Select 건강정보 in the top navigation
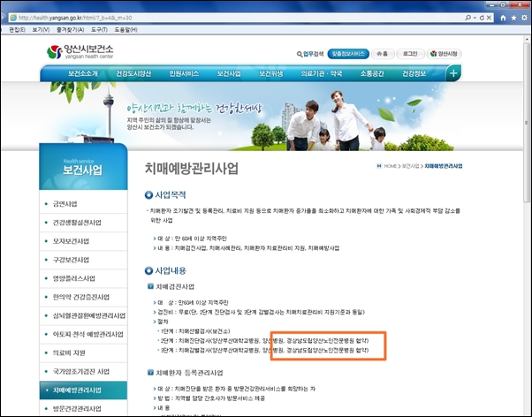The height and width of the screenshot is (417, 532). click(414, 73)
